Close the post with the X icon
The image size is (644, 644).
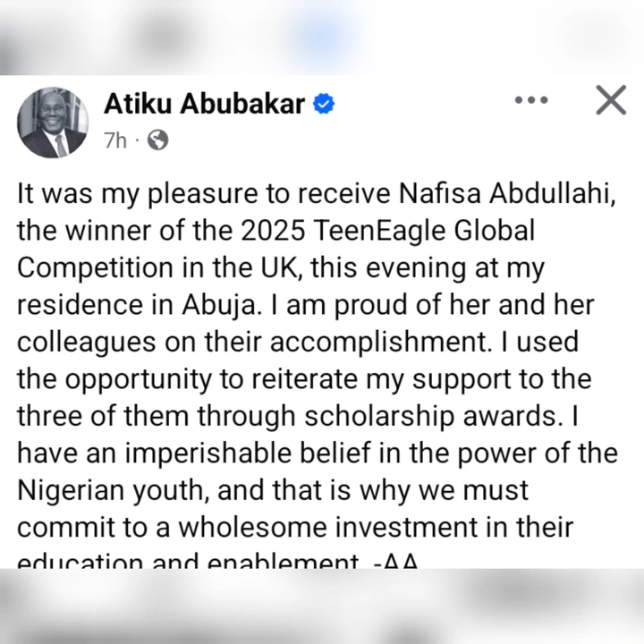(x=611, y=101)
